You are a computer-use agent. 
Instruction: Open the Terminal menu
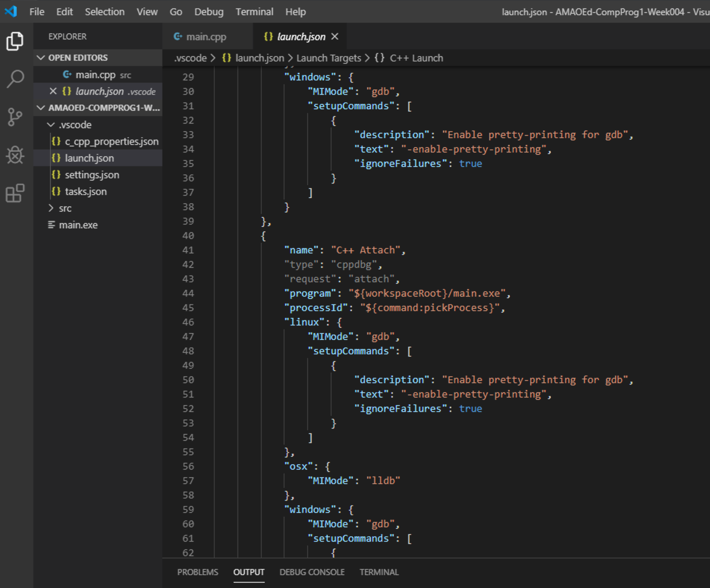(254, 12)
